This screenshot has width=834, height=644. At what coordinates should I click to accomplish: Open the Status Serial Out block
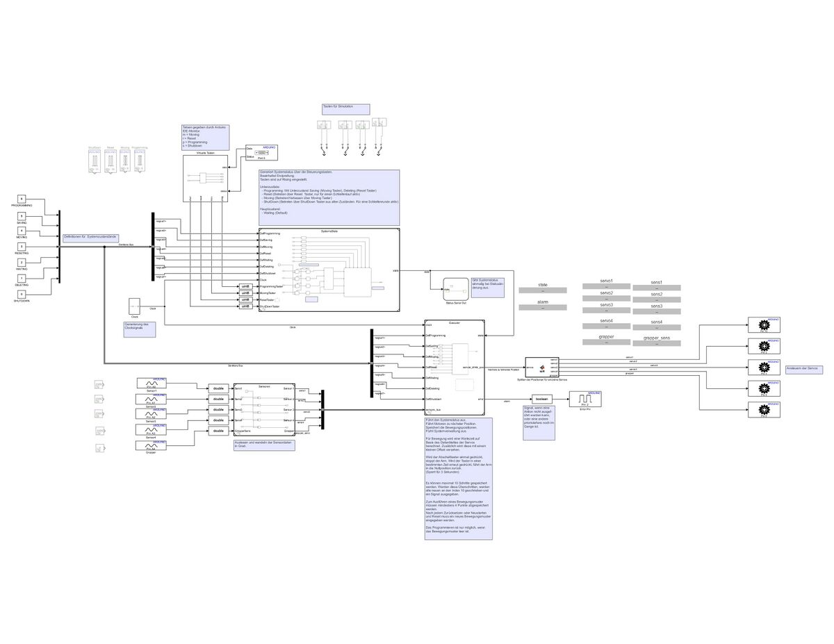point(456,288)
